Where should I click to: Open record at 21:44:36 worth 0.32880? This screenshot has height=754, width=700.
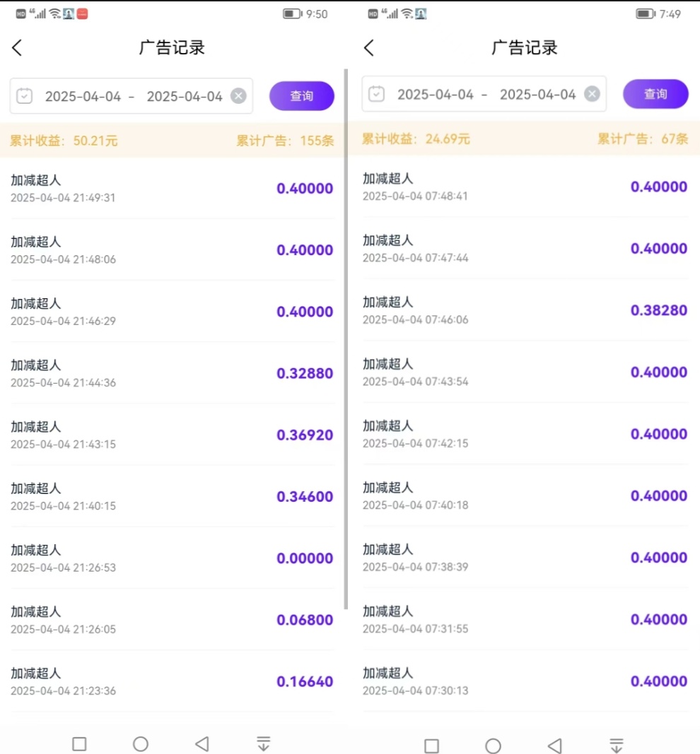172,373
